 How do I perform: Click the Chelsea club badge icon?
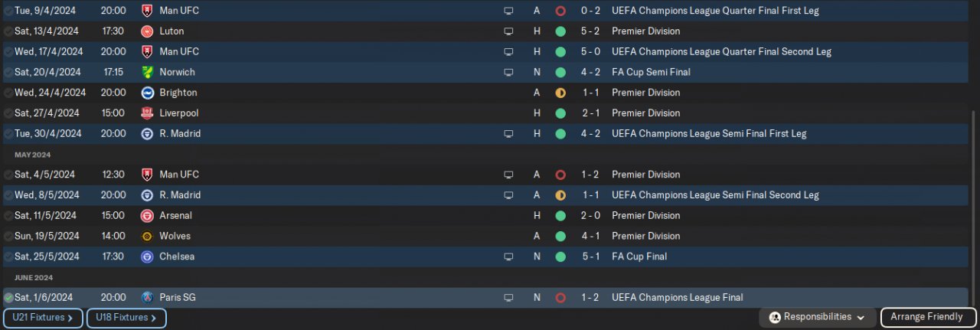[147, 256]
